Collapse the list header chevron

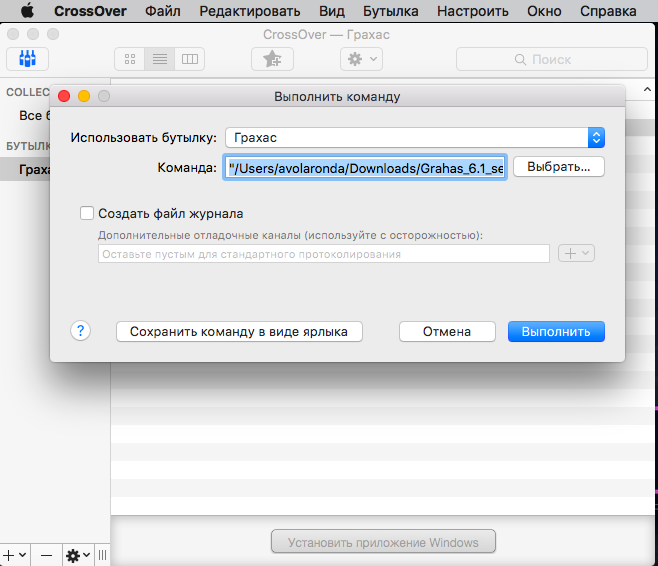(x=647, y=89)
